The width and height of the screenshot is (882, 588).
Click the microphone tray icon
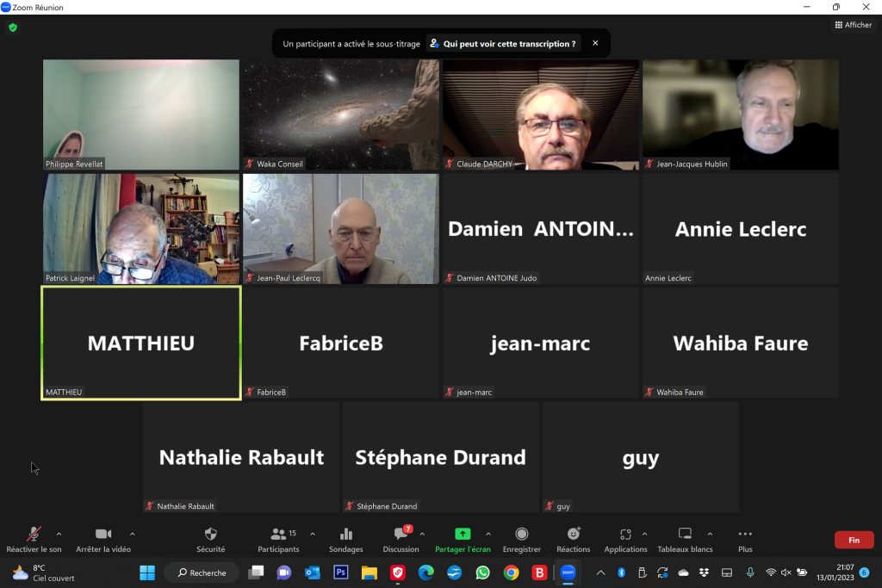750,573
